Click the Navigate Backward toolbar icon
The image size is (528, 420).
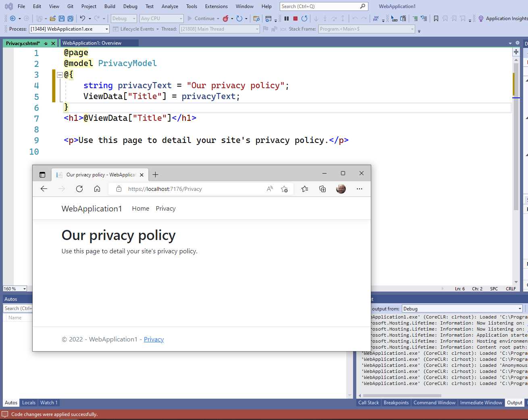tap(12, 19)
